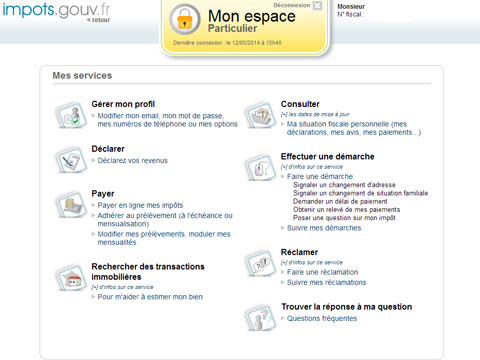Click the Déconnexion link
The height and width of the screenshot is (360, 480).
tap(292, 5)
